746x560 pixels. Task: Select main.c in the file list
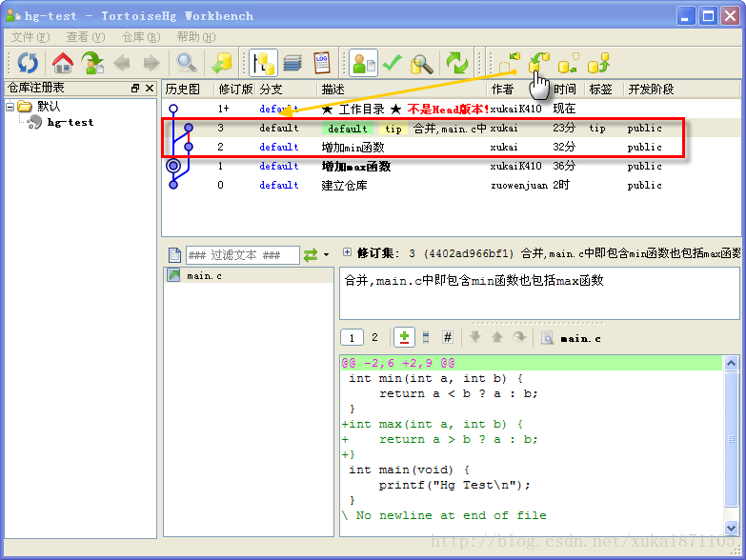(x=249, y=276)
